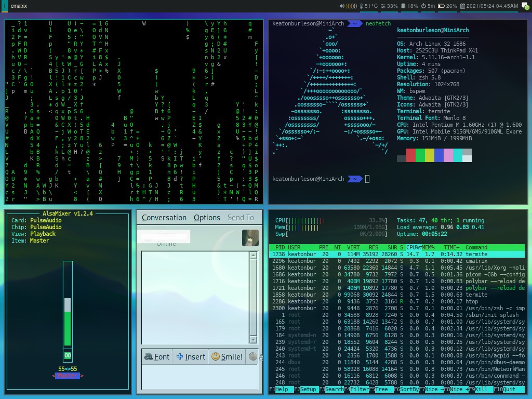Image resolution: width=532 pixels, height=399 pixels.
Task: Open the Options menu
Action: point(206,218)
